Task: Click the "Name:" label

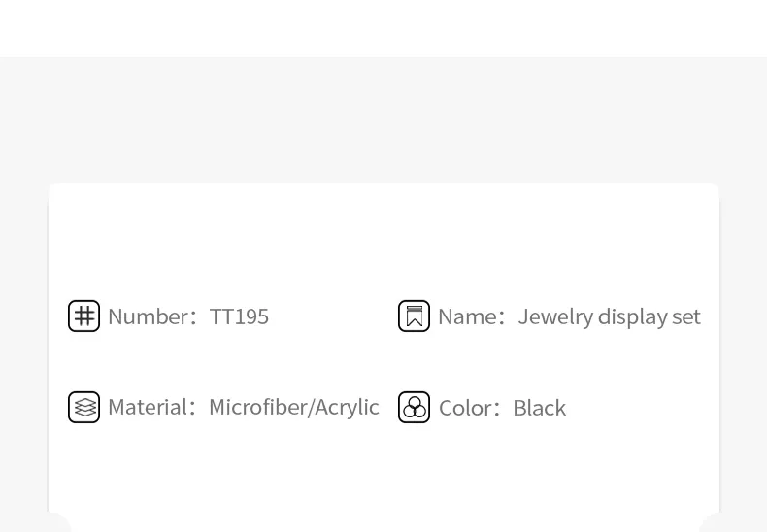Action: (x=470, y=316)
